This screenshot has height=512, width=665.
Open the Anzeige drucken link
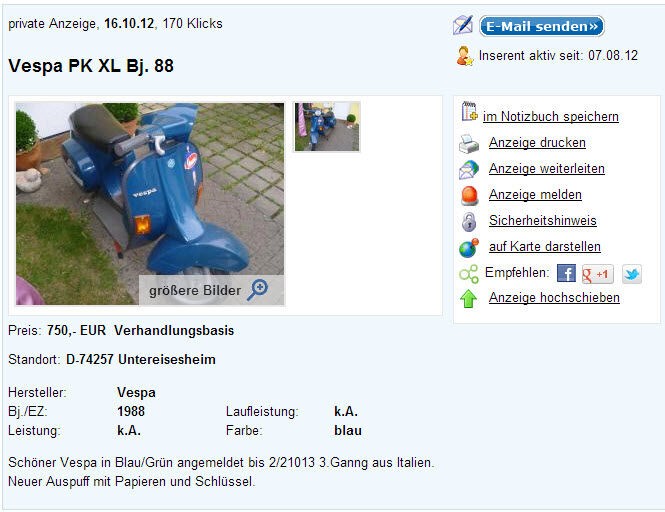537,143
